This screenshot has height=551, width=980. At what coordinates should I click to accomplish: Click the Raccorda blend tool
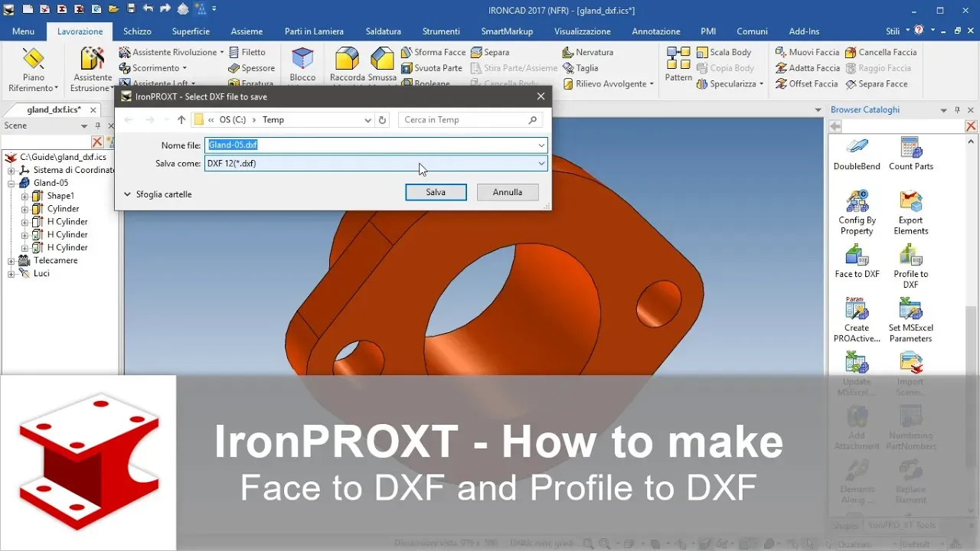tap(347, 66)
